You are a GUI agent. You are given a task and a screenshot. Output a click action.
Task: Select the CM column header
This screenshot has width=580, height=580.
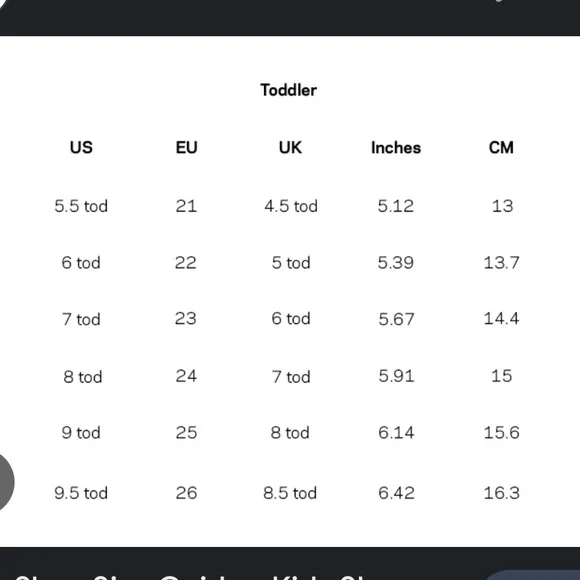(x=501, y=148)
